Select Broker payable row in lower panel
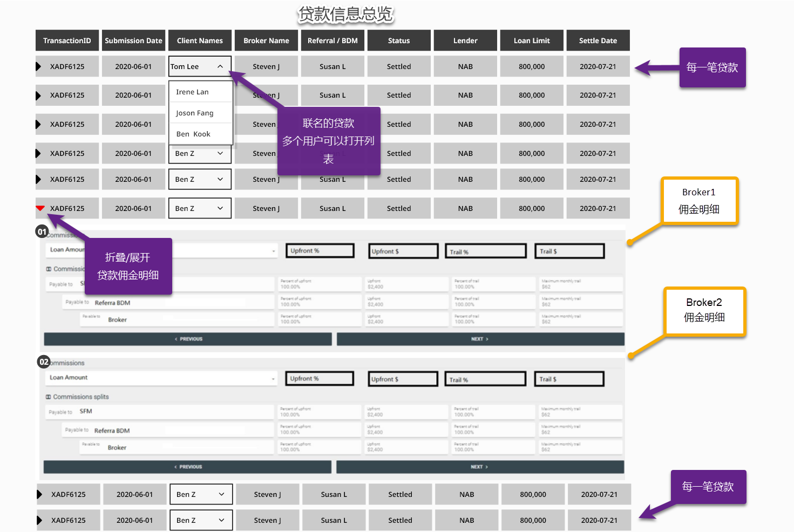This screenshot has width=794, height=532. point(177,447)
